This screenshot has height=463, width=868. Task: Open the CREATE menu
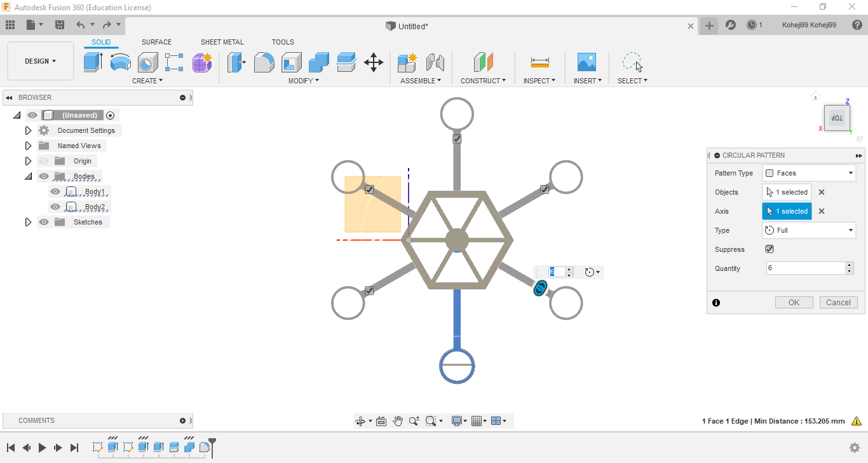pos(147,81)
